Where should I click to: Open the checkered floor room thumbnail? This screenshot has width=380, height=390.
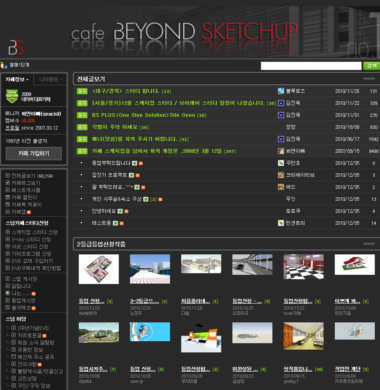[303, 266]
